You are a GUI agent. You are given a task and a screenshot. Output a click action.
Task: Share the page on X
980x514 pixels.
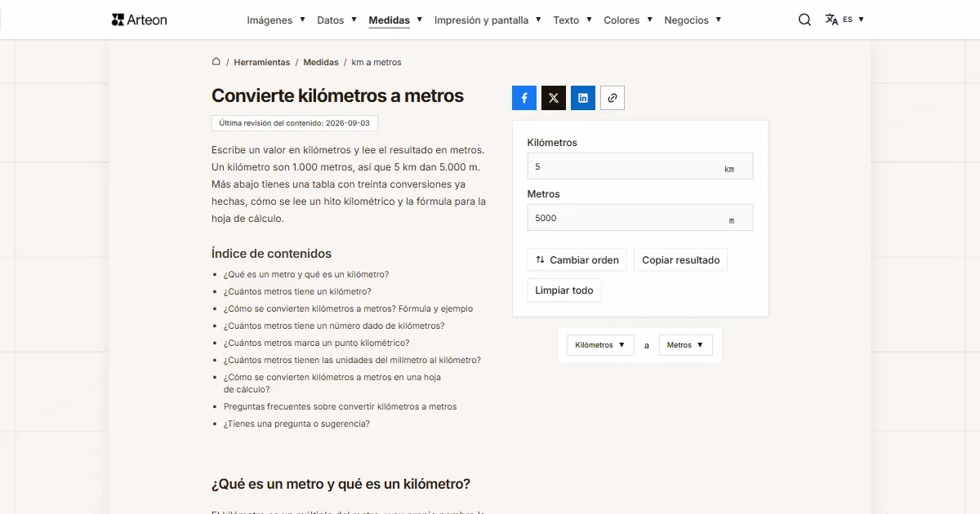coord(554,98)
